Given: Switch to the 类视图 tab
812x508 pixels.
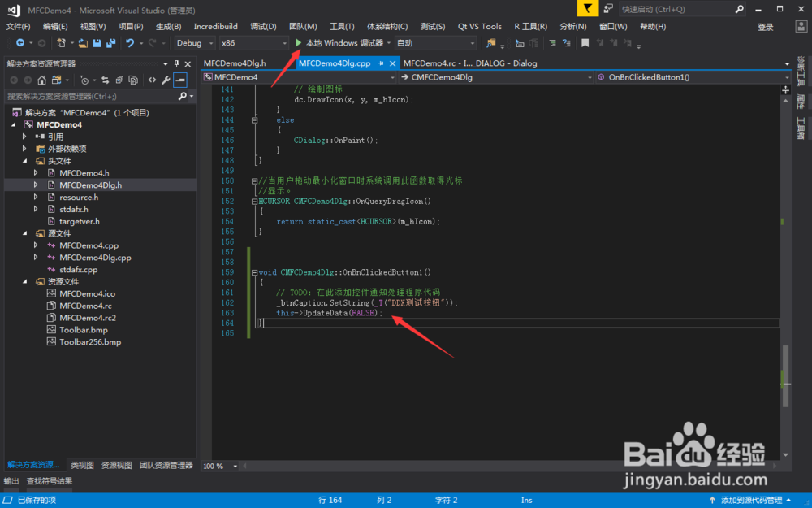Looking at the screenshot, I should pos(82,466).
